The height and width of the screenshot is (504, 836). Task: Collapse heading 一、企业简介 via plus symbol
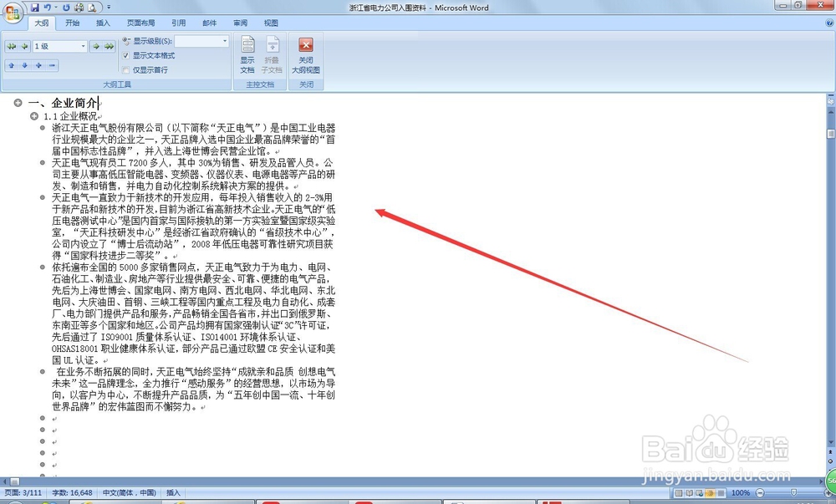point(18,103)
